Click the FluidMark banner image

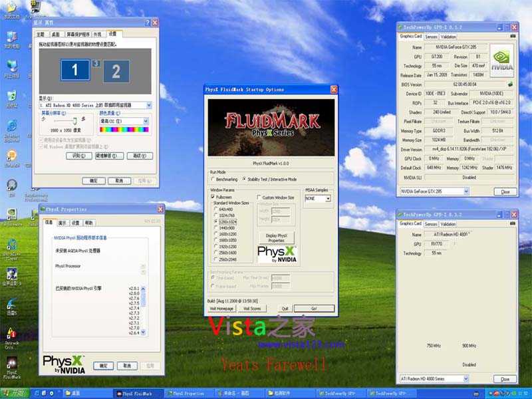pos(271,128)
